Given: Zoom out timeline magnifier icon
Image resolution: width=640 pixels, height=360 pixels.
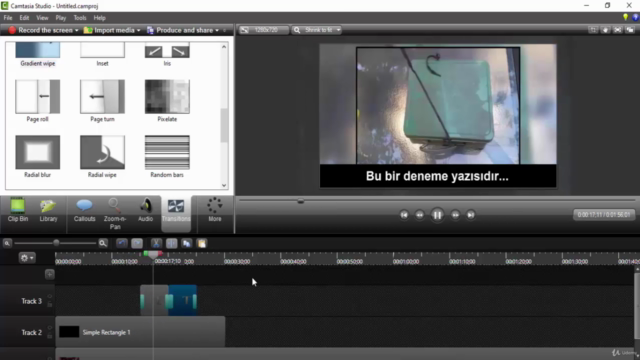Looking at the screenshot, I should 7,243.
